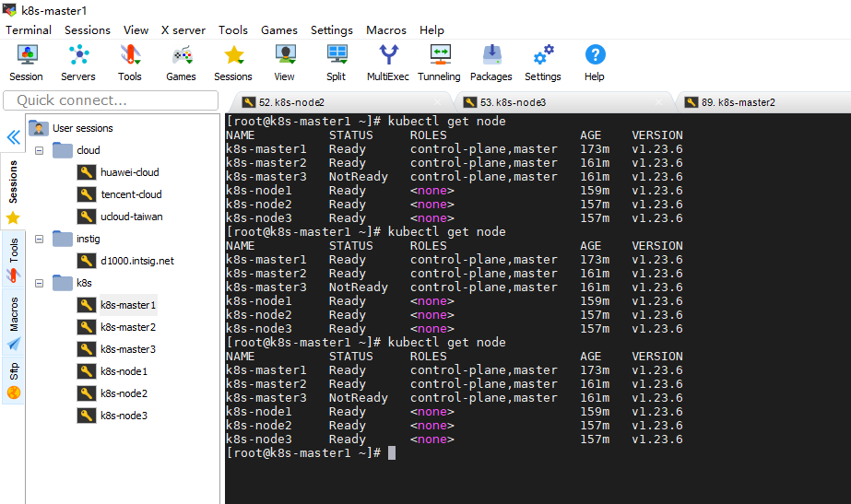Collapse sidebar with double chevron icon
The width and height of the screenshot is (851, 504).
[14, 137]
